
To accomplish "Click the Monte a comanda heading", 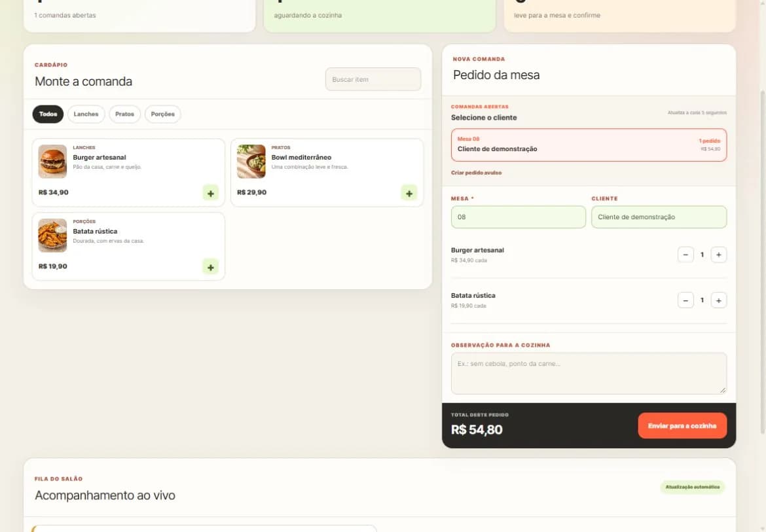I will click(84, 82).
